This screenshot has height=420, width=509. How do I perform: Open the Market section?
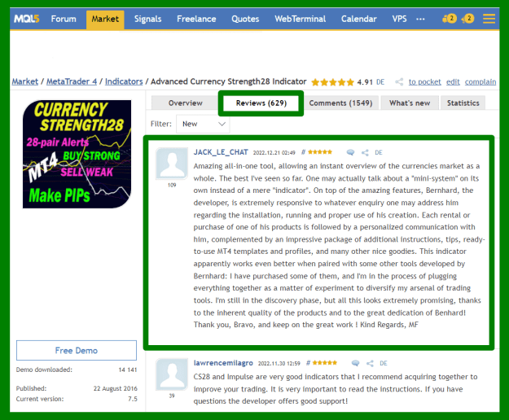105,20
